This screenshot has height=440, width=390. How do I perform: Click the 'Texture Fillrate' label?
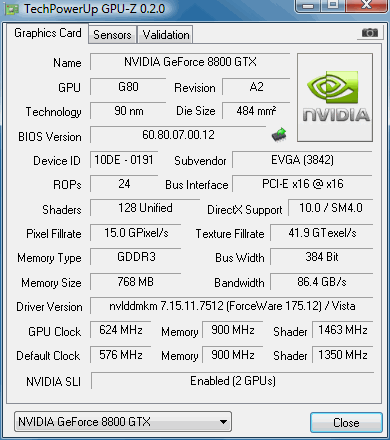(230, 234)
